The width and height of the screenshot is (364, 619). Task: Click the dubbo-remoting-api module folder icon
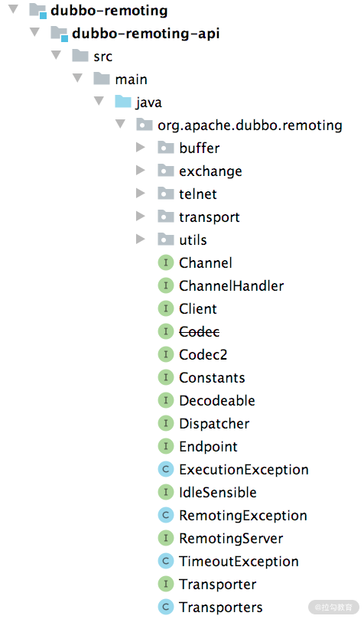[59, 34]
